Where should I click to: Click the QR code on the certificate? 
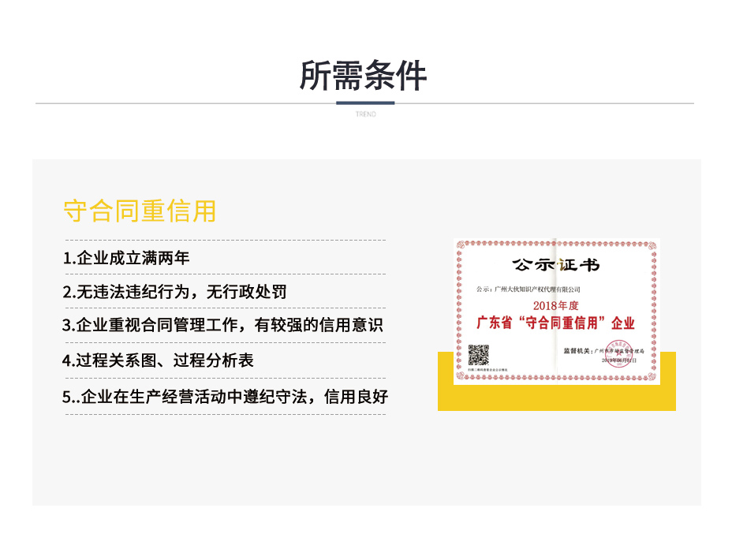tap(478, 355)
